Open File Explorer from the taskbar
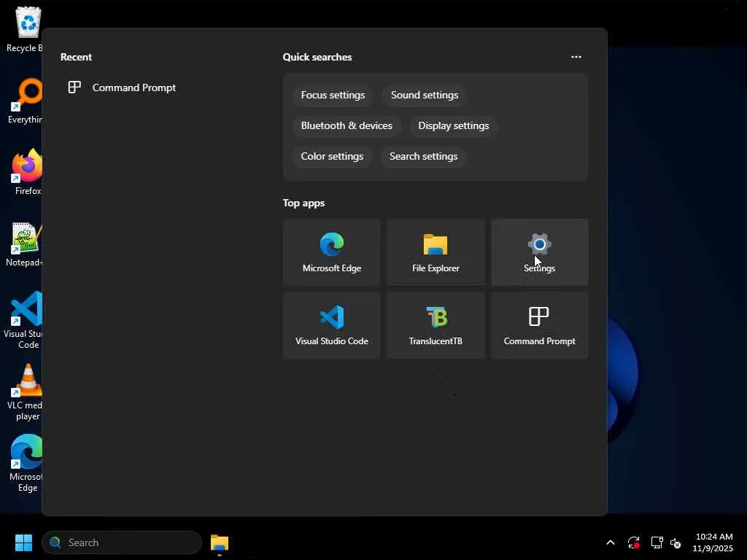747x560 pixels. 220,542
